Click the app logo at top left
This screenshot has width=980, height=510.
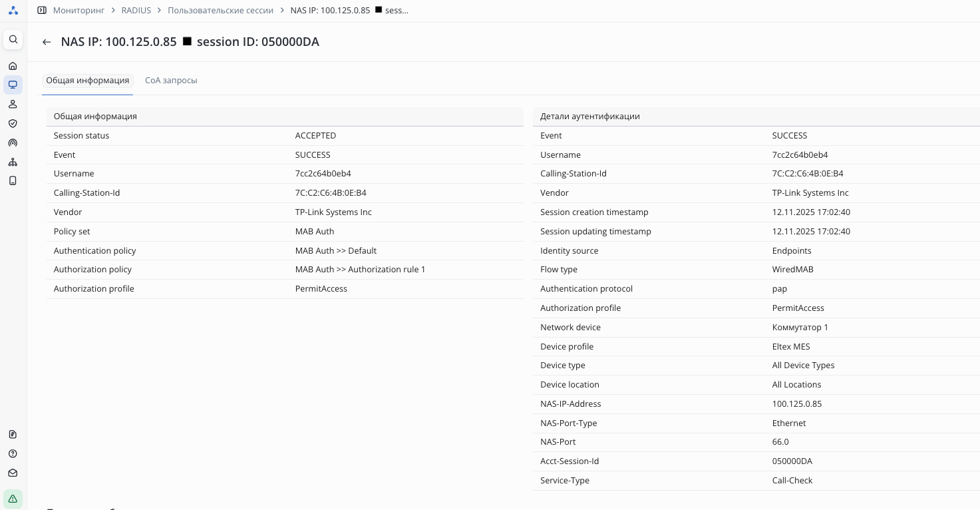coord(13,10)
